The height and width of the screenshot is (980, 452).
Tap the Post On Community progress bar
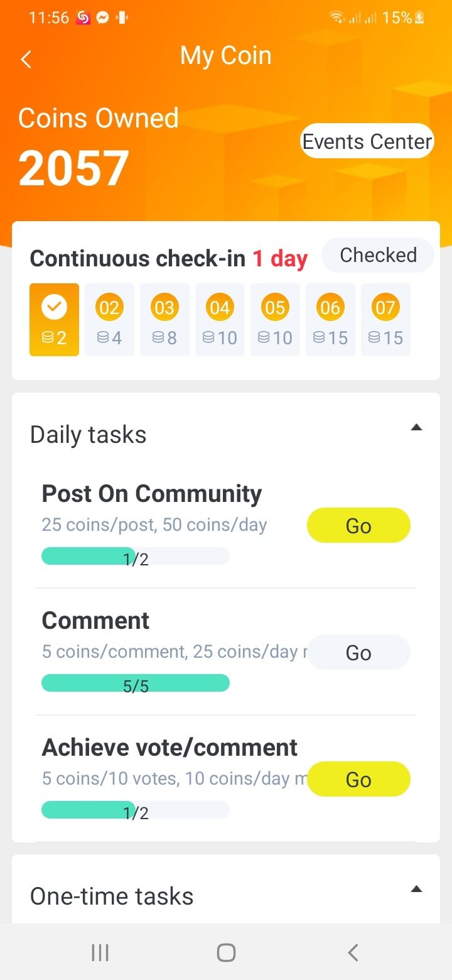[135, 557]
